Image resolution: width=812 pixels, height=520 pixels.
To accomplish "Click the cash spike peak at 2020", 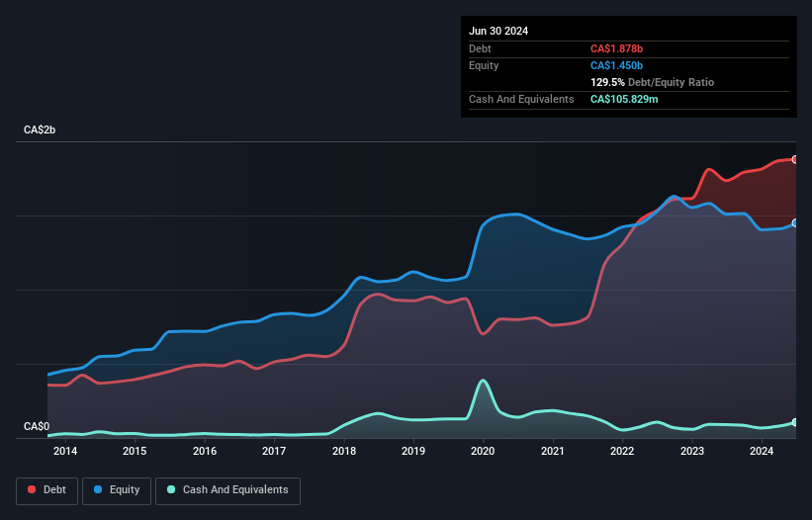I will 483,381.
